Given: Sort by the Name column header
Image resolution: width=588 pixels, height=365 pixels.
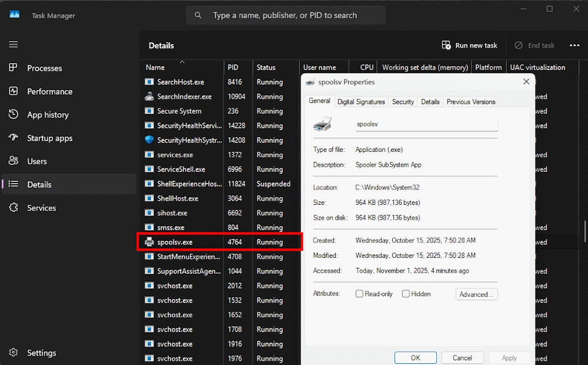Looking at the screenshot, I should tap(155, 68).
